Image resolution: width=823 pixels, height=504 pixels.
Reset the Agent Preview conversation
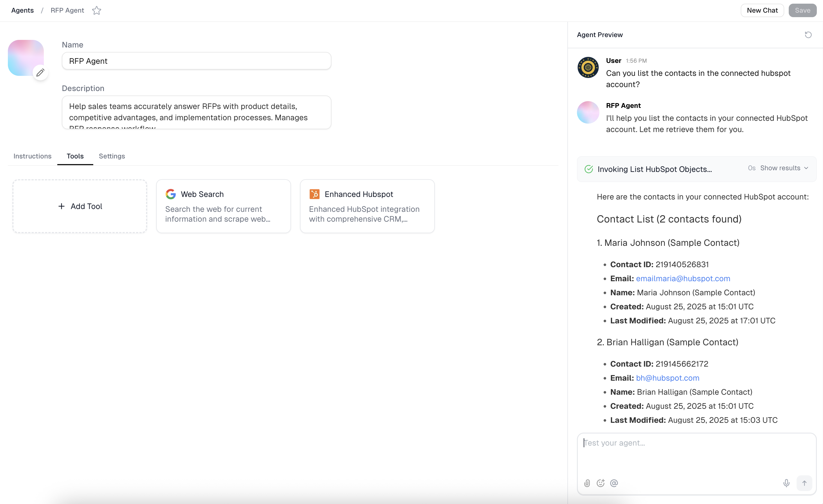click(x=808, y=35)
